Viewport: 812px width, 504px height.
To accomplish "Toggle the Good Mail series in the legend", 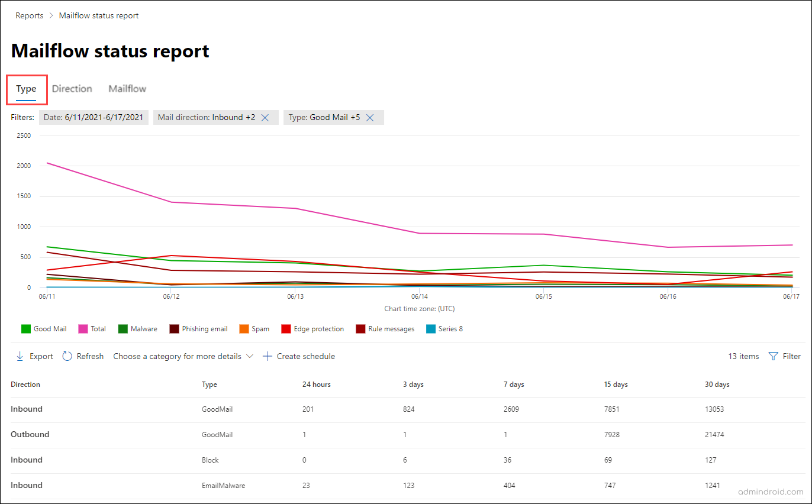I will click(44, 328).
